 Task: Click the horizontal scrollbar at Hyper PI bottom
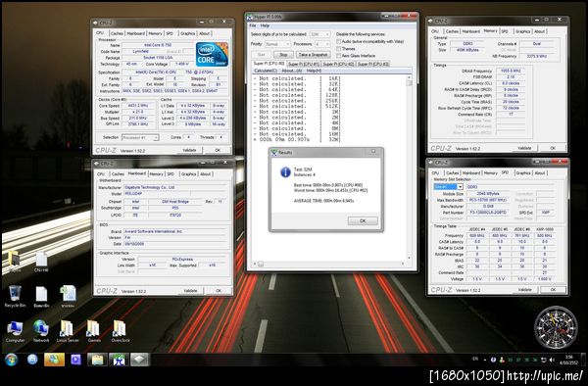pyautogui.click(x=329, y=264)
